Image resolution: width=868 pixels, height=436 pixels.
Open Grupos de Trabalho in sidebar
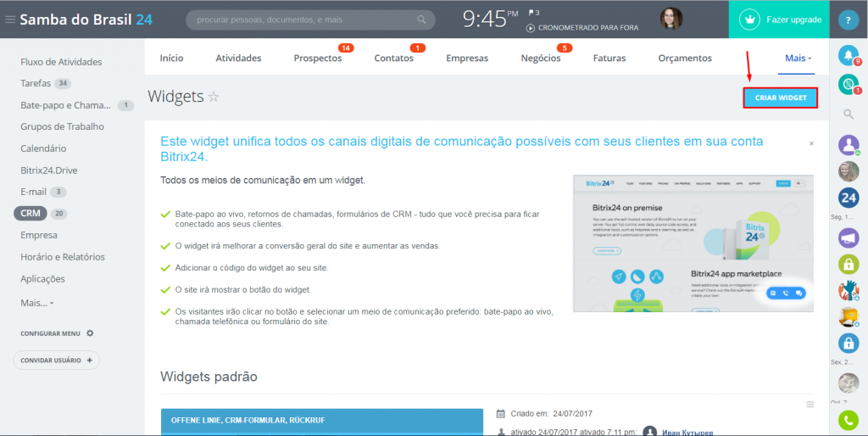point(62,127)
